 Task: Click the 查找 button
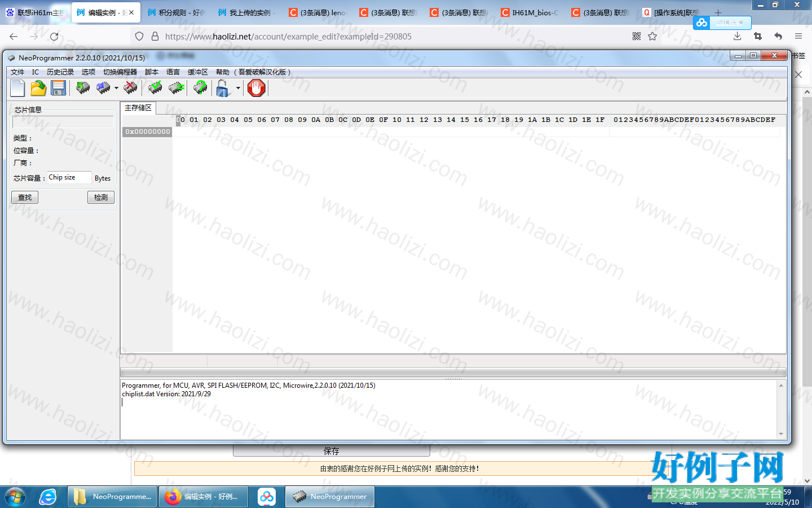point(25,197)
